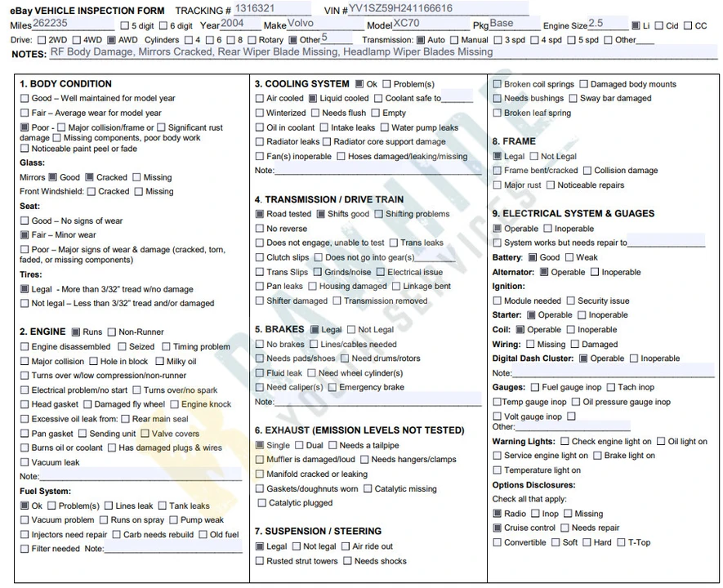
Task: Check the Check engine light on checkbox
Action: [x=565, y=441]
